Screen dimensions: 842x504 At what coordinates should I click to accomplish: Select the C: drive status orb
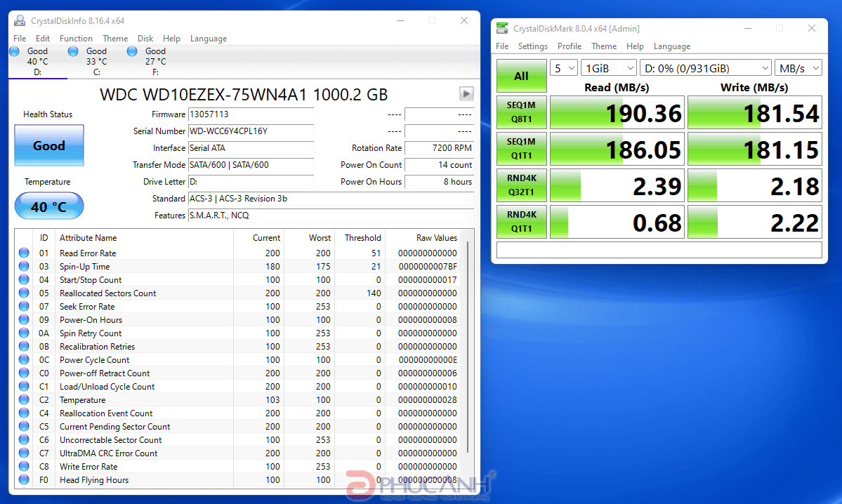73,51
